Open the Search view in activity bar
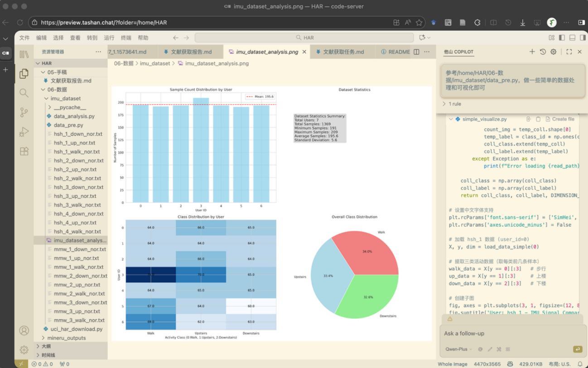Screen dimensions: 588x368 point(24,93)
